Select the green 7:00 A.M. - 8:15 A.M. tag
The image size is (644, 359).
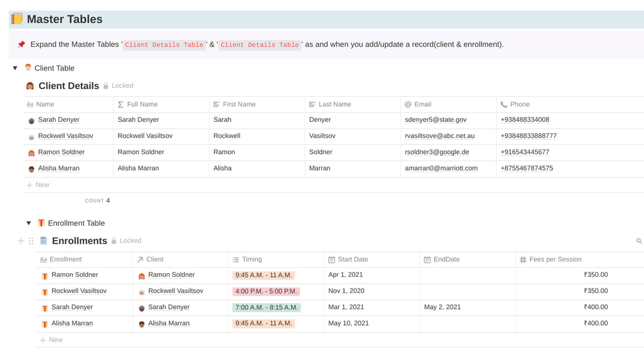(267, 307)
